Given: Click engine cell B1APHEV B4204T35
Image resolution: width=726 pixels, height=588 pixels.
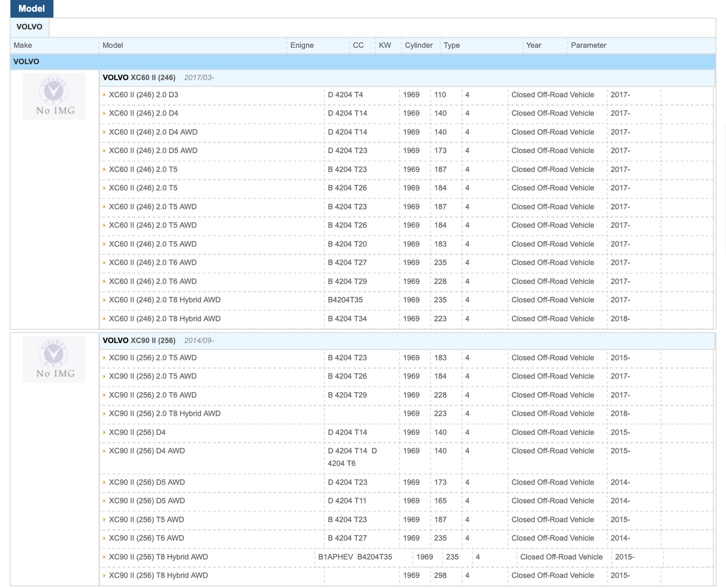Looking at the screenshot, I should 355,557.
